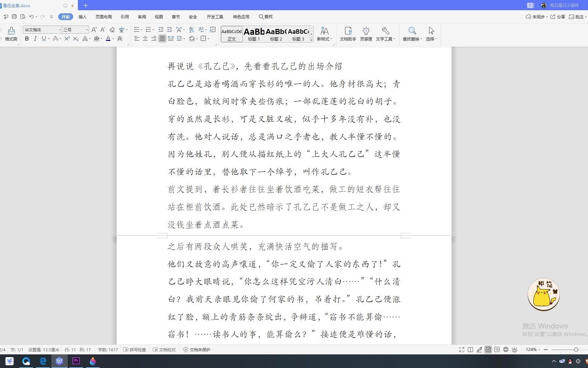
Task: Increase font size with the A+ icon
Action: coord(94,30)
